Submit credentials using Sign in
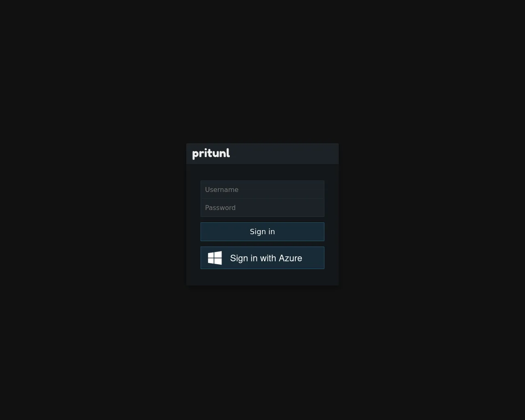The width and height of the screenshot is (525, 420). [262, 232]
